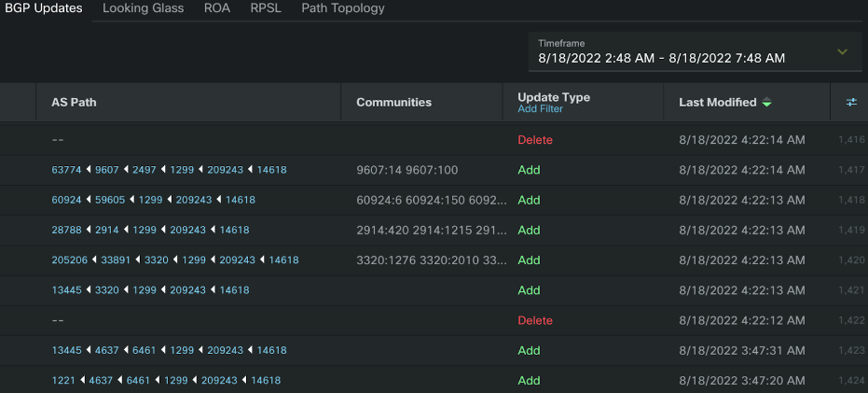Click the Communities column header
Viewport: 868px width, 393px height.
point(393,102)
